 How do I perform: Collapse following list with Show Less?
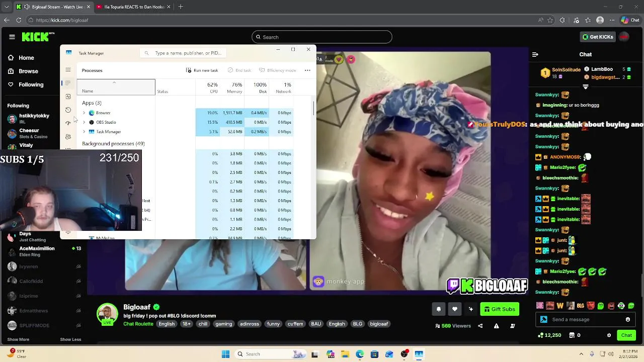(70, 339)
